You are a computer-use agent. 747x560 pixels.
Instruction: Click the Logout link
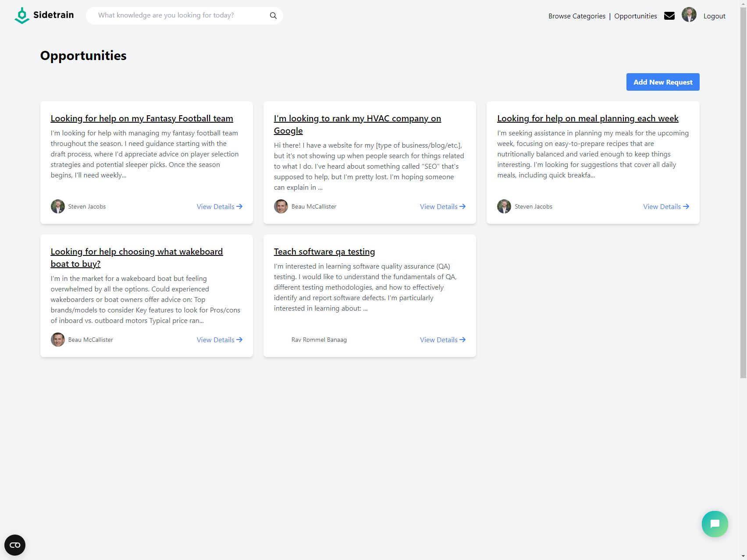(x=714, y=16)
